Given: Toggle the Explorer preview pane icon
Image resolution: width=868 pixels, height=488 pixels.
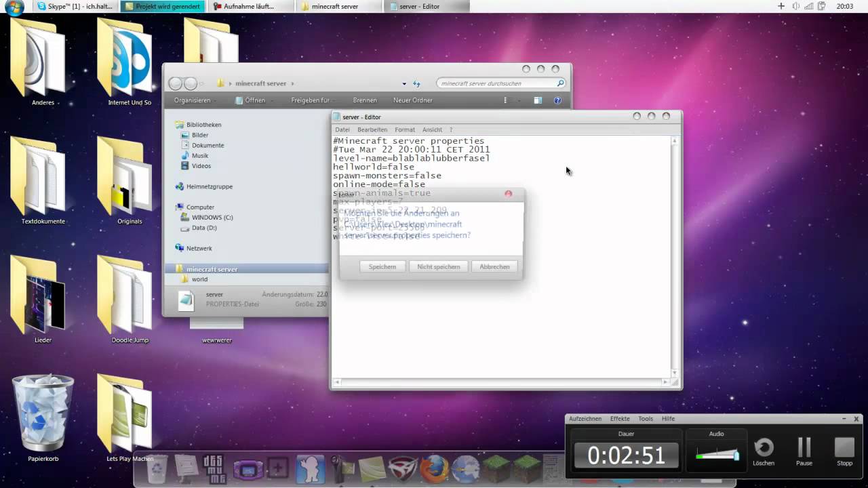Looking at the screenshot, I should click(538, 100).
